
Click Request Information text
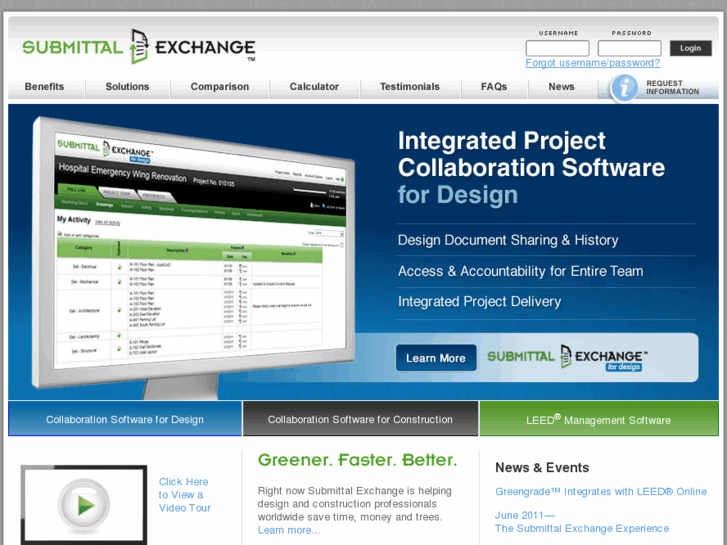(x=672, y=87)
